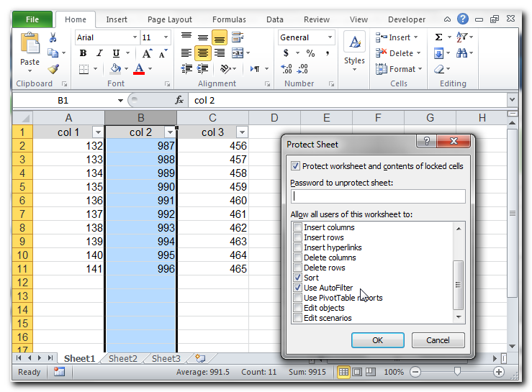532x392 pixels.
Task: Enable the Insert columns checkbox
Action: (x=297, y=227)
